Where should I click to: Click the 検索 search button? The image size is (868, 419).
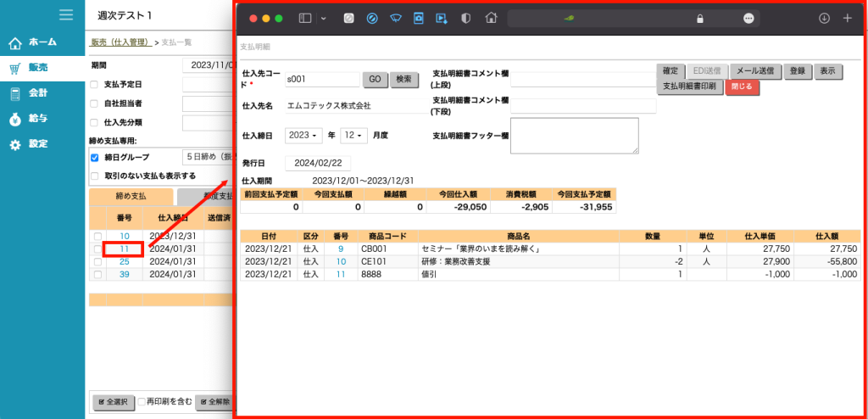pos(403,80)
